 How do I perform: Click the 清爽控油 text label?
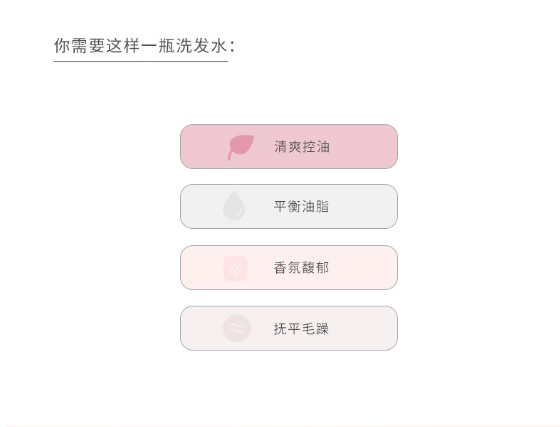pos(302,147)
